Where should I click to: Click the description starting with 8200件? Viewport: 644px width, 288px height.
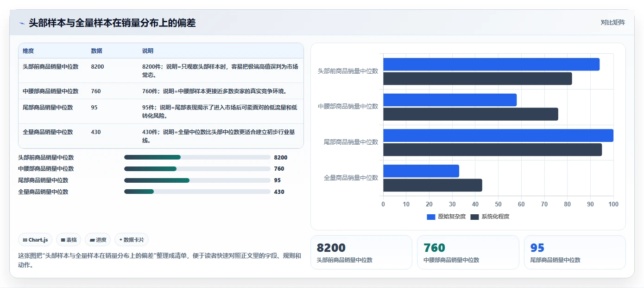click(x=220, y=71)
